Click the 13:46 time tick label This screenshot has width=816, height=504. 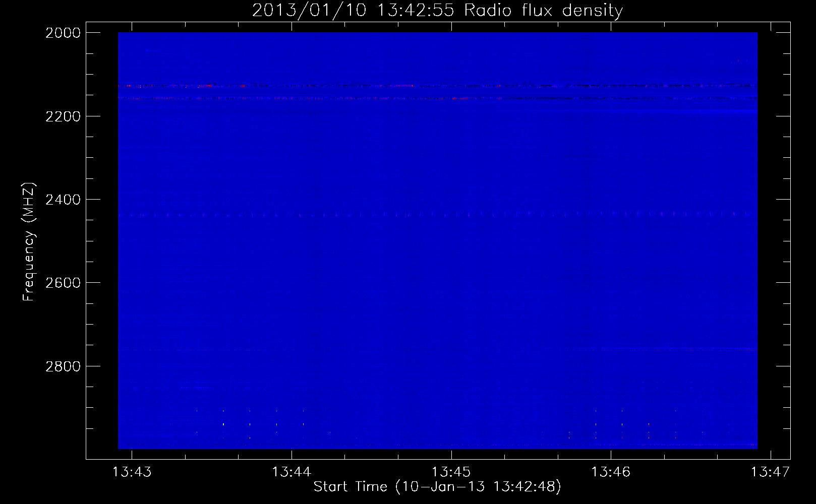click(611, 472)
